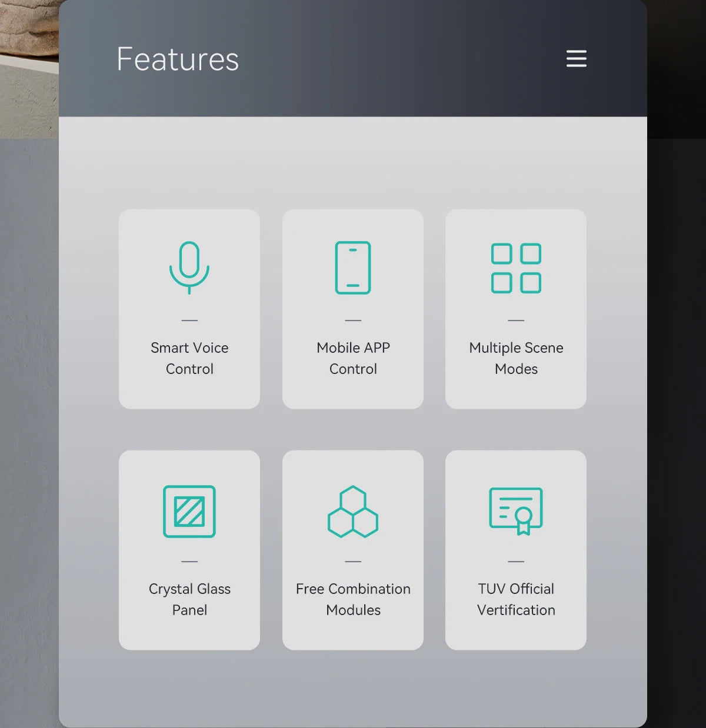Click the dash divider under hexagons icon
Screen dimensions: 706x728
(x=353, y=562)
